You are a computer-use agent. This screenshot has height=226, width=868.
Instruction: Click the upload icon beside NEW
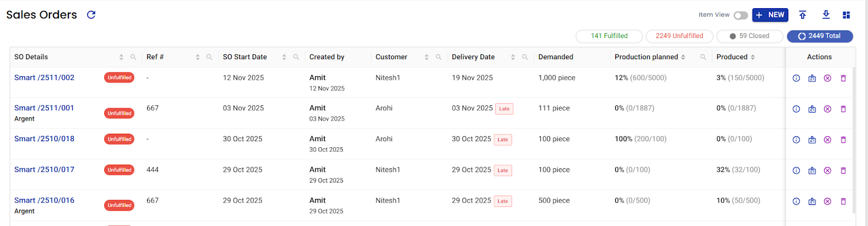(802, 15)
